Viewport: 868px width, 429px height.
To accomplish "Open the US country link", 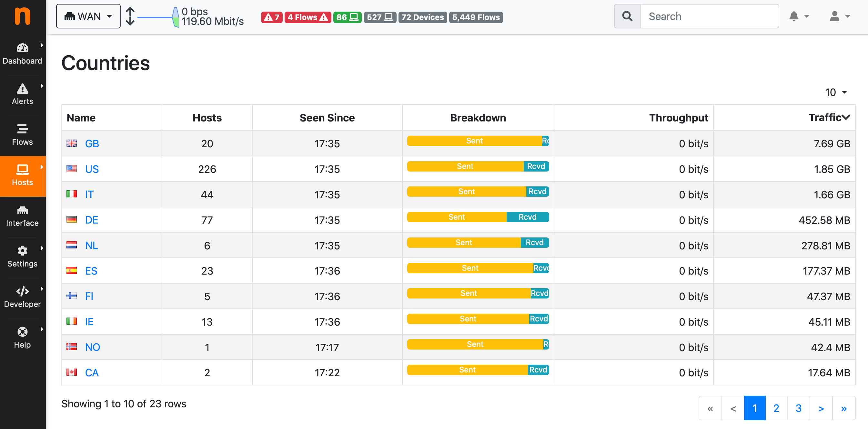I will point(92,169).
